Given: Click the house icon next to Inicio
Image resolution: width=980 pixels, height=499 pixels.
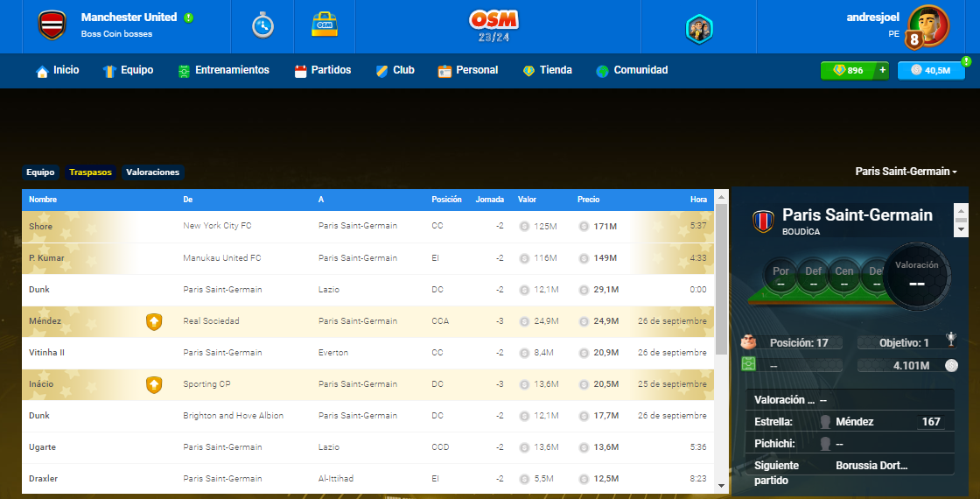Looking at the screenshot, I should coord(42,71).
